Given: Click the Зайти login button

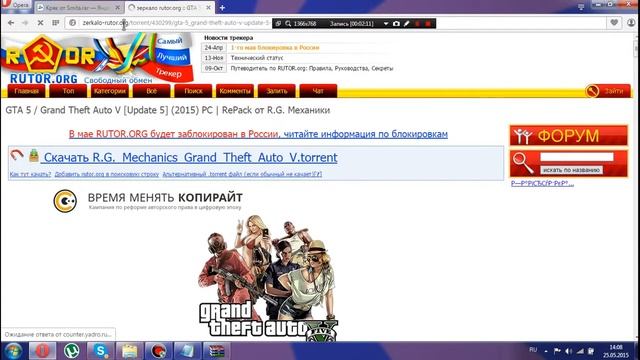Looking at the screenshot, I should pos(608,91).
